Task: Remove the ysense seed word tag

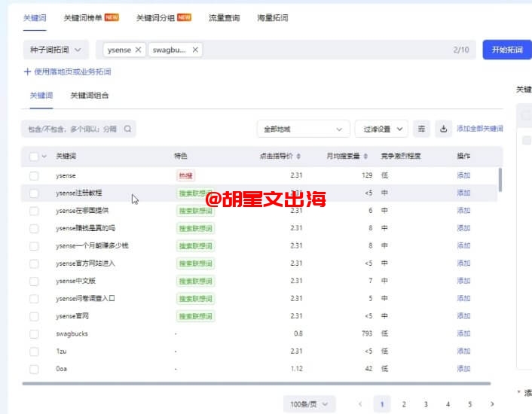Action: pos(138,50)
